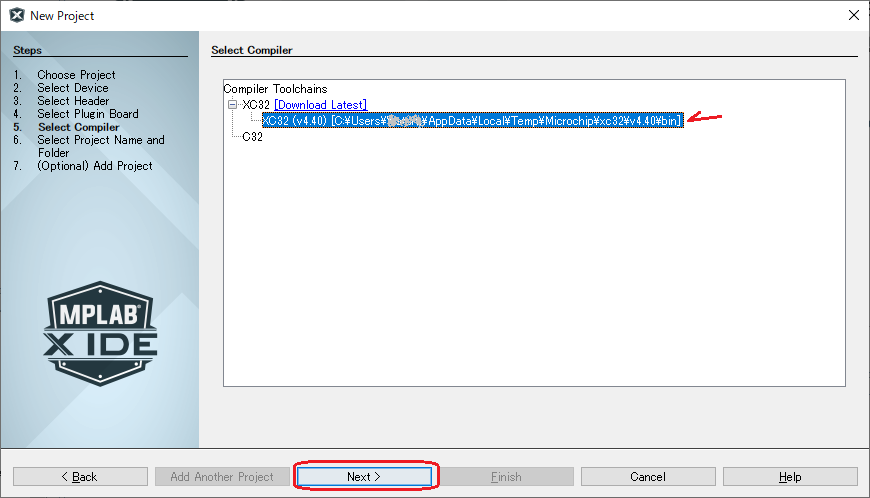Click the 'Select Compiler' panel heading
This screenshot has width=870, height=498.
pos(252,50)
